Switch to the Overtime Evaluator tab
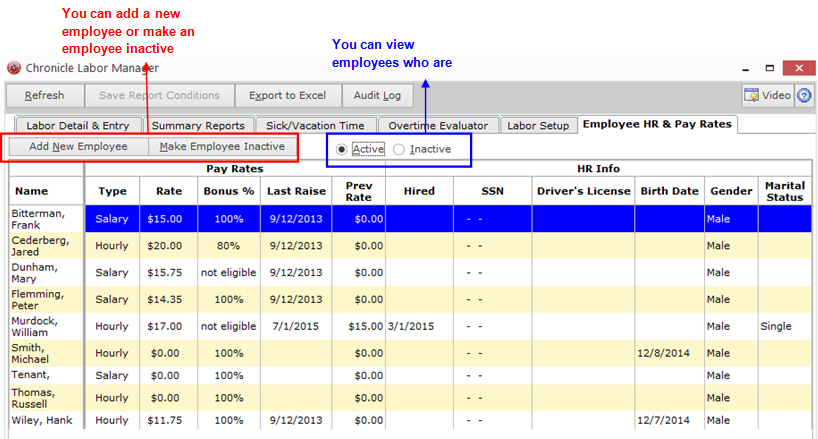Image resolution: width=818 pixels, height=439 pixels. (x=438, y=126)
